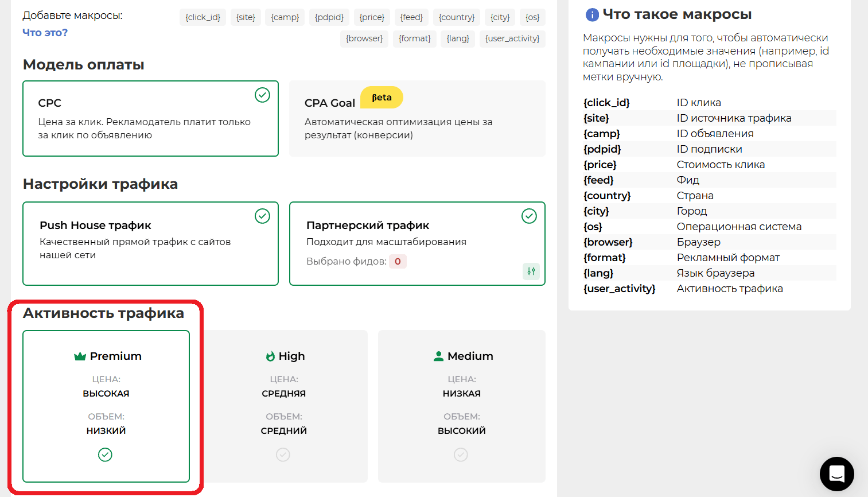Select the CPC payment model card
This screenshot has width=868, height=497.
[x=150, y=118]
